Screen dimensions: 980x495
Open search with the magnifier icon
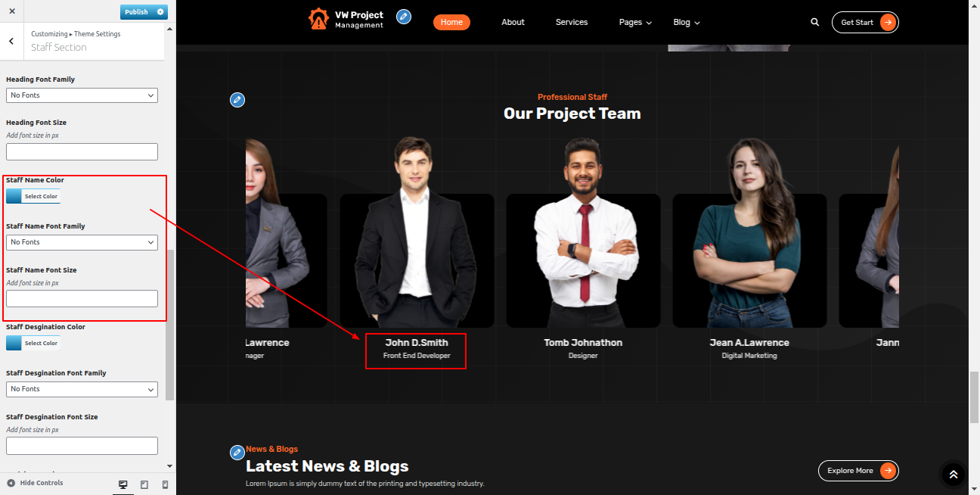pyautogui.click(x=814, y=23)
